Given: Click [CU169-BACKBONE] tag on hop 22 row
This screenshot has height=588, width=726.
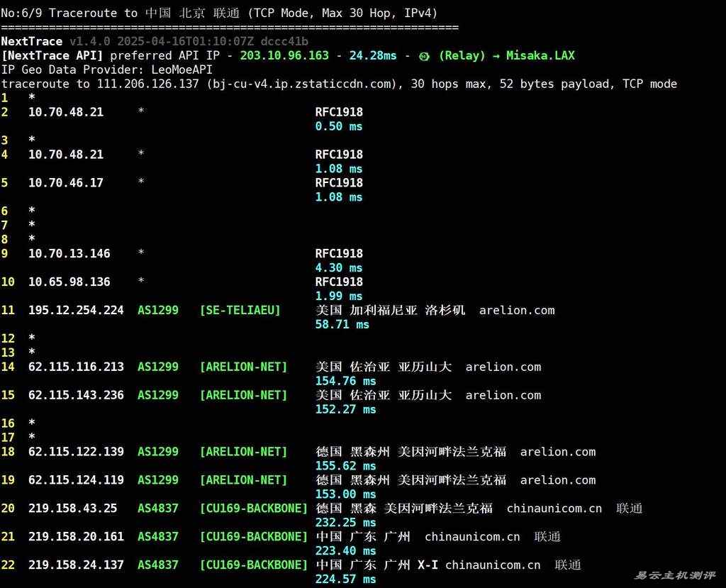Looking at the screenshot, I should pyautogui.click(x=254, y=565).
